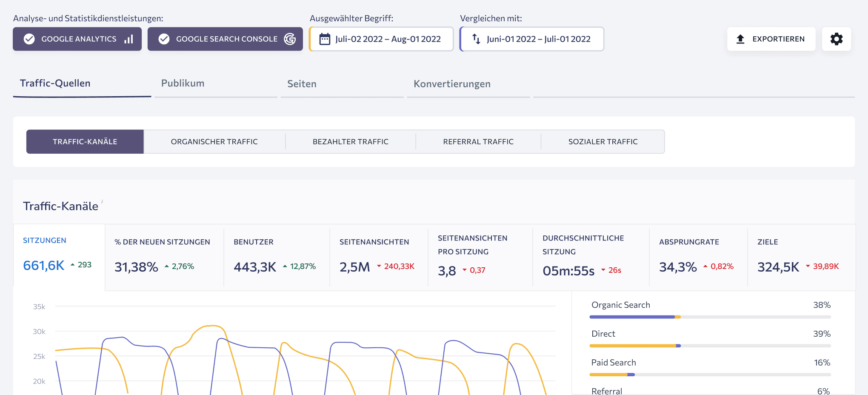This screenshot has height=395, width=868.
Task: Click the 31,38% new sessions value
Action: pos(136,267)
